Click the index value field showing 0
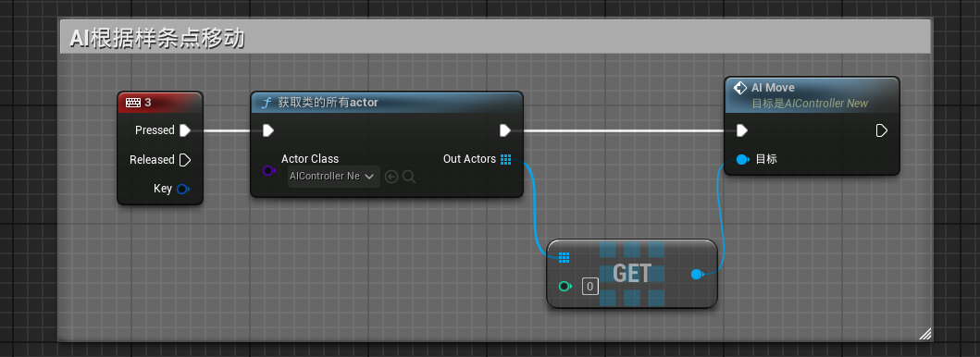This screenshot has width=980, height=357. pyautogui.click(x=590, y=287)
